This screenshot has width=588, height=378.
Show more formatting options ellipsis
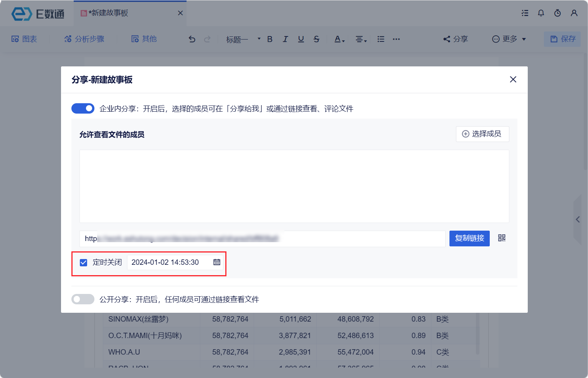(396, 39)
